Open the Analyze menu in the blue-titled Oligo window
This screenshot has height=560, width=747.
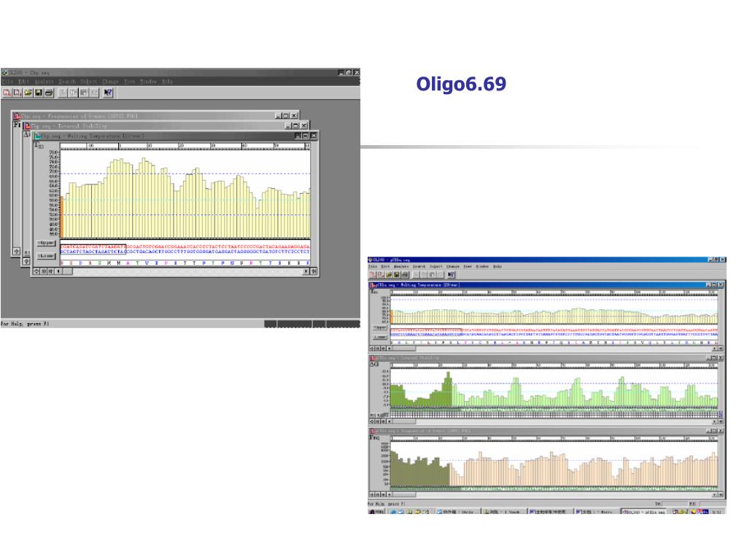tap(401, 267)
